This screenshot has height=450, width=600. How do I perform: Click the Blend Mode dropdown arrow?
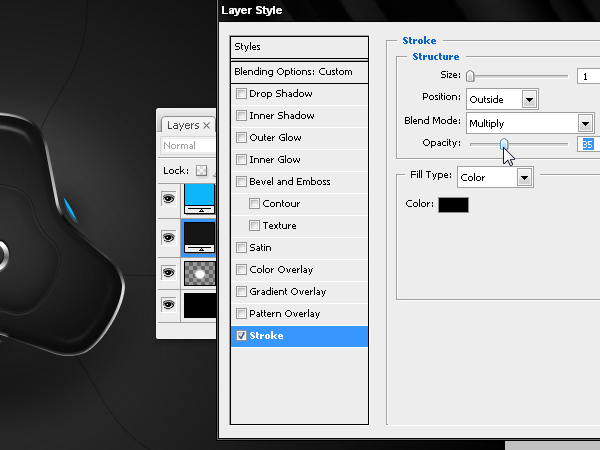point(585,124)
